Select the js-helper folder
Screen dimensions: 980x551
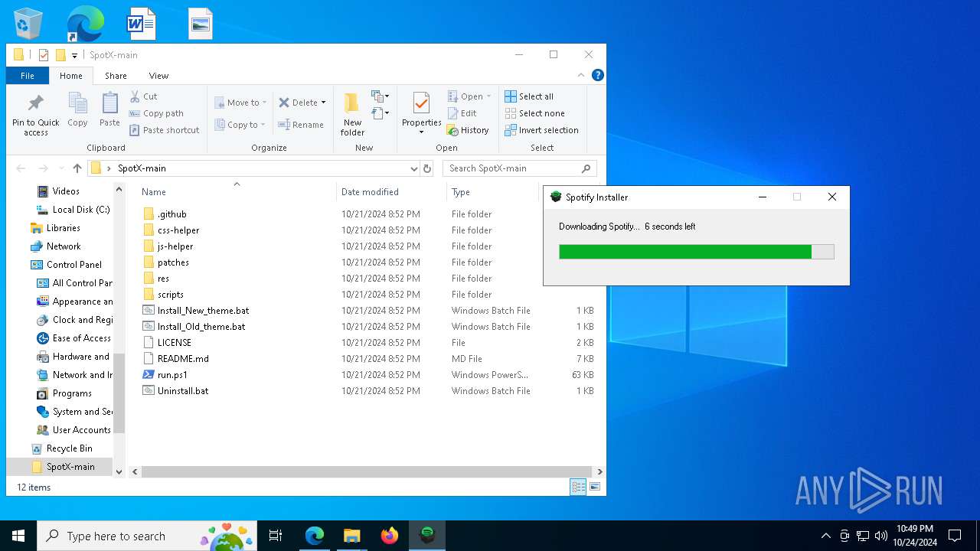pyautogui.click(x=175, y=246)
